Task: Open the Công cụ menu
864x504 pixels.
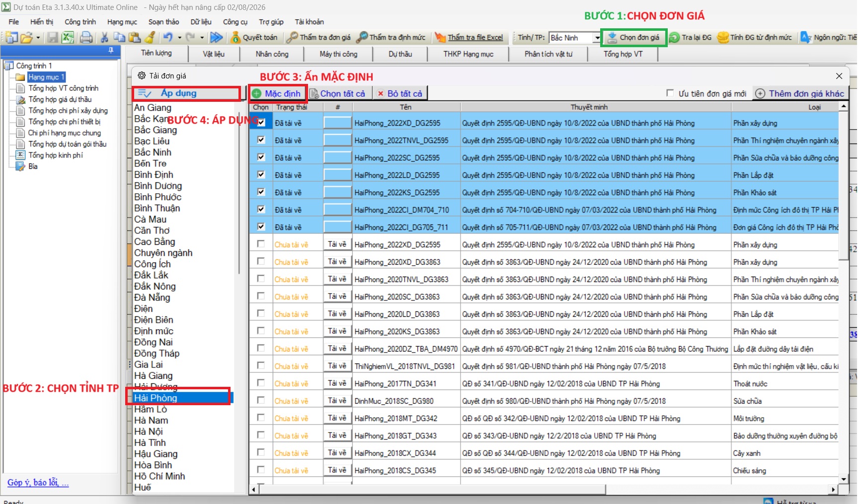Action: tap(235, 22)
